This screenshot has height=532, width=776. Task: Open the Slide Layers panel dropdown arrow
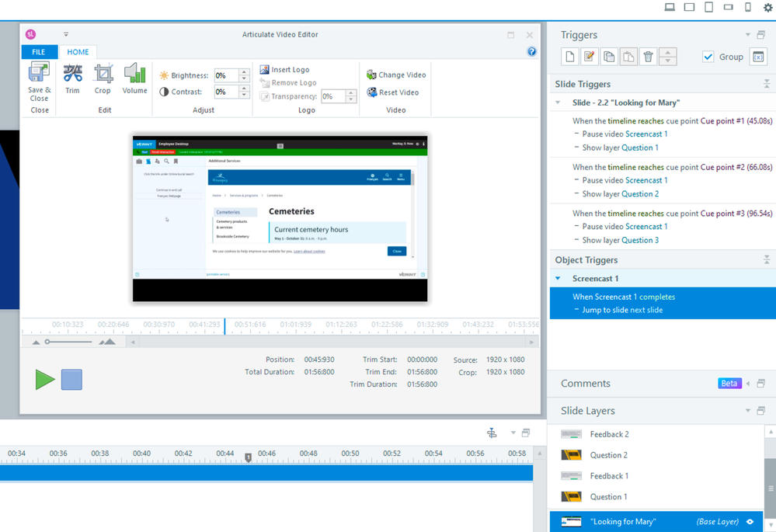click(x=748, y=410)
